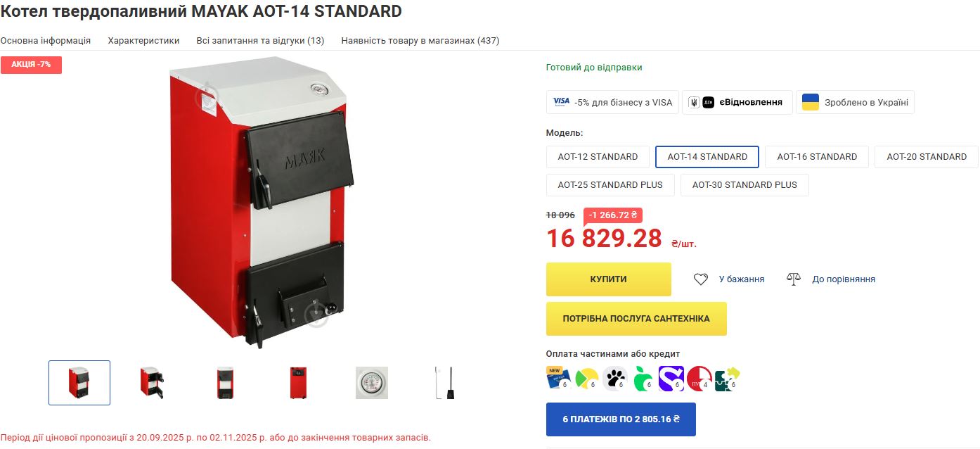Click the heart wishlist icon
Image resolution: width=980 pixels, height=449 pixels.
[700, 279]
